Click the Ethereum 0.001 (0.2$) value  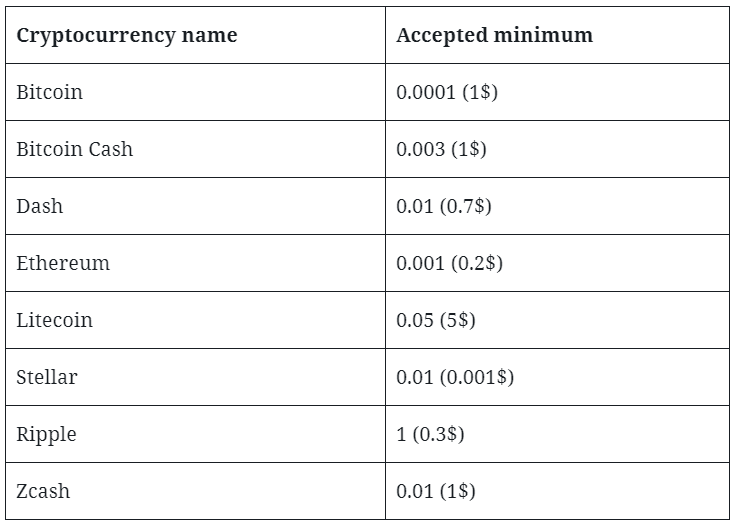click(x=449, y=263)
